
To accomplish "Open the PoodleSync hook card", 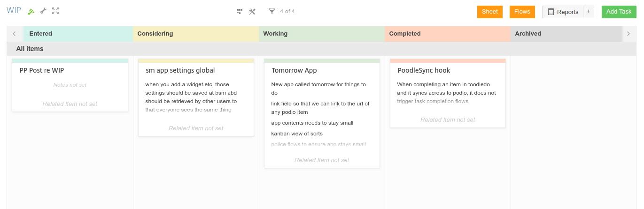I will coord(448,93).
